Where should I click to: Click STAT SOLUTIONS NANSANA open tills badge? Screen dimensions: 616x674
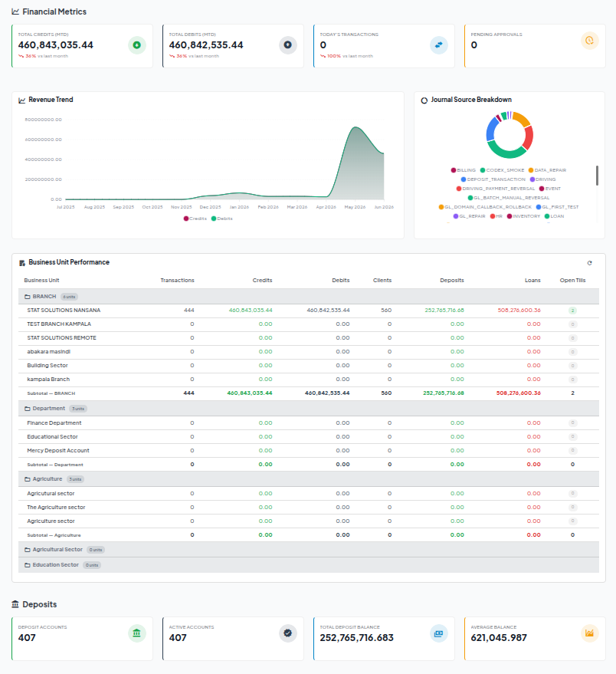[x=572, y=311]
